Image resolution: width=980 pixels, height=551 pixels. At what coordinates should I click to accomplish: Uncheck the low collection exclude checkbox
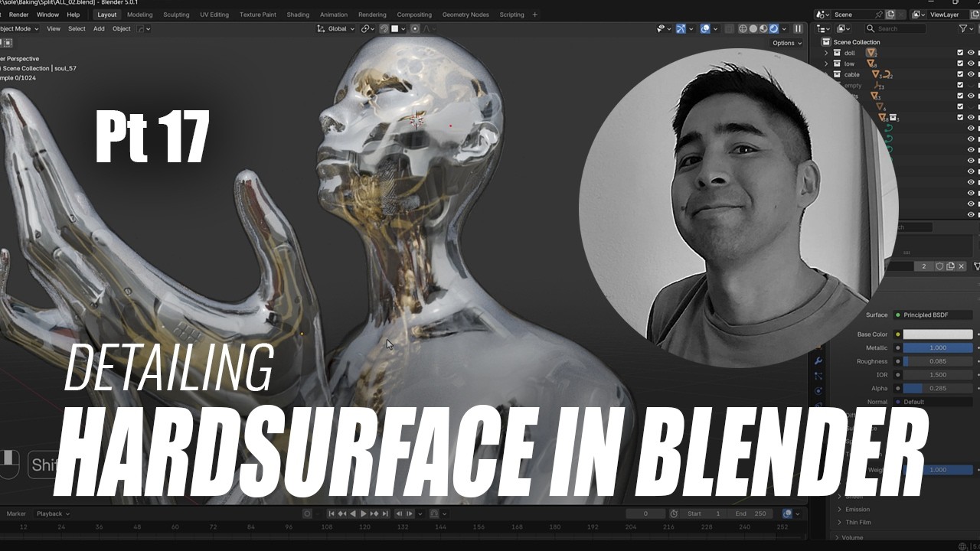point(960,64)
